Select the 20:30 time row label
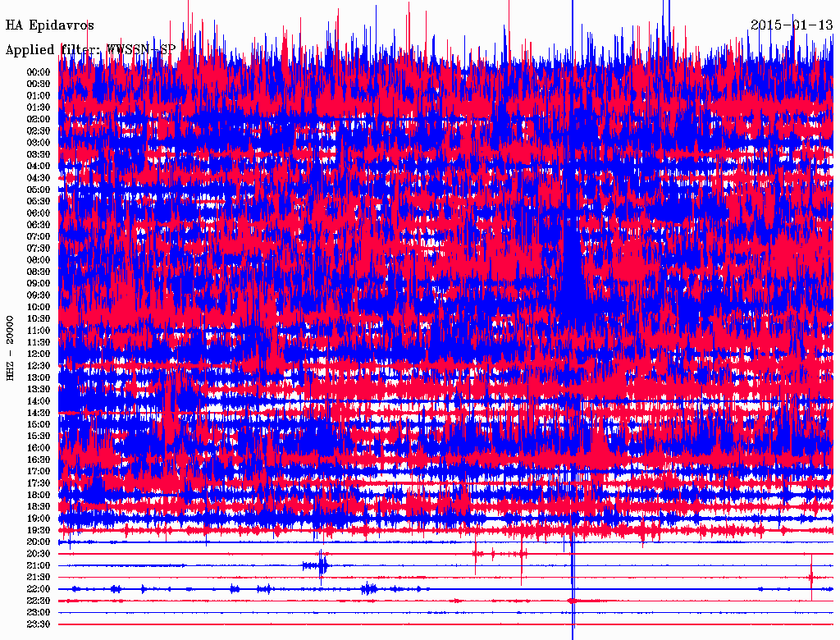 39,554
